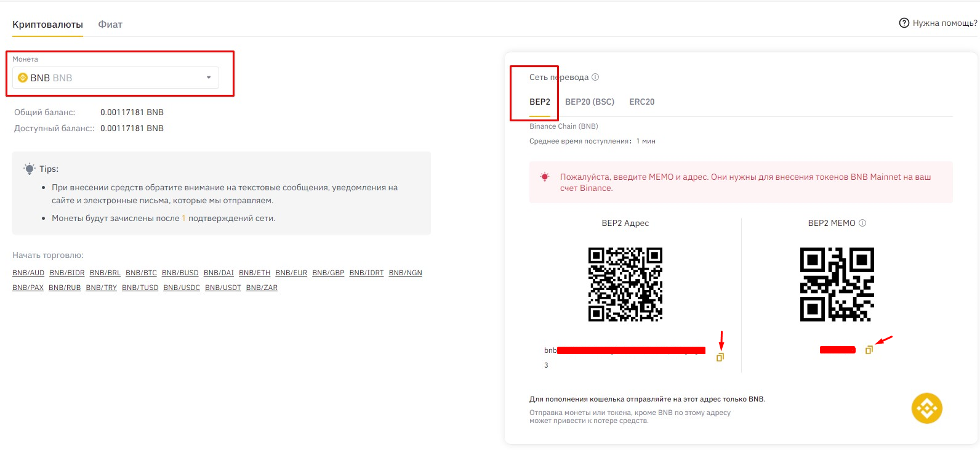The image size is (980, 452).
Task: Copy the BEP2 address
Action: [720, 357]
